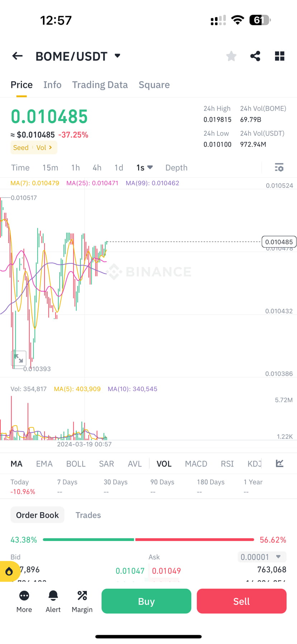Tap the More icon at bottom

click(24, 601)
